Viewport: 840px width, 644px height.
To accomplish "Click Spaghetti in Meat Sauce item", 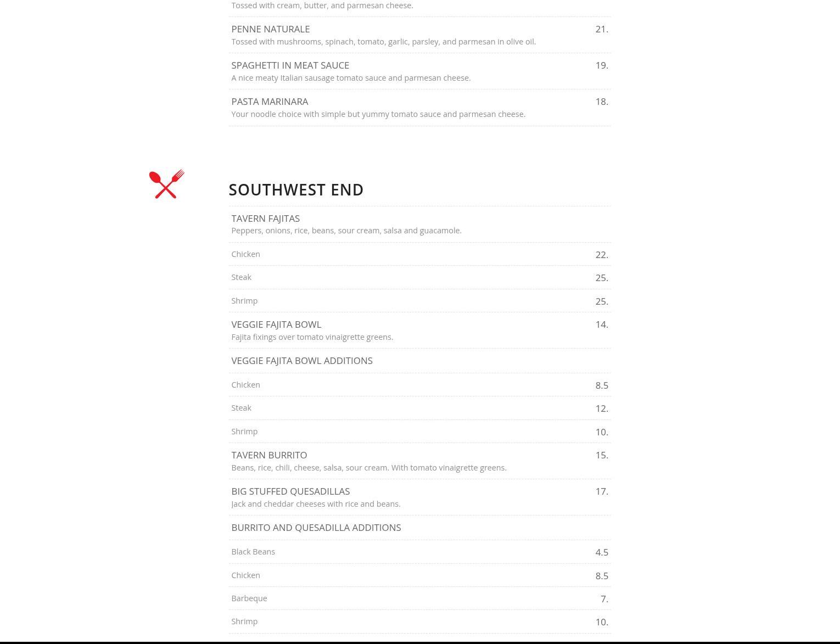I will [x=290, y=65].
